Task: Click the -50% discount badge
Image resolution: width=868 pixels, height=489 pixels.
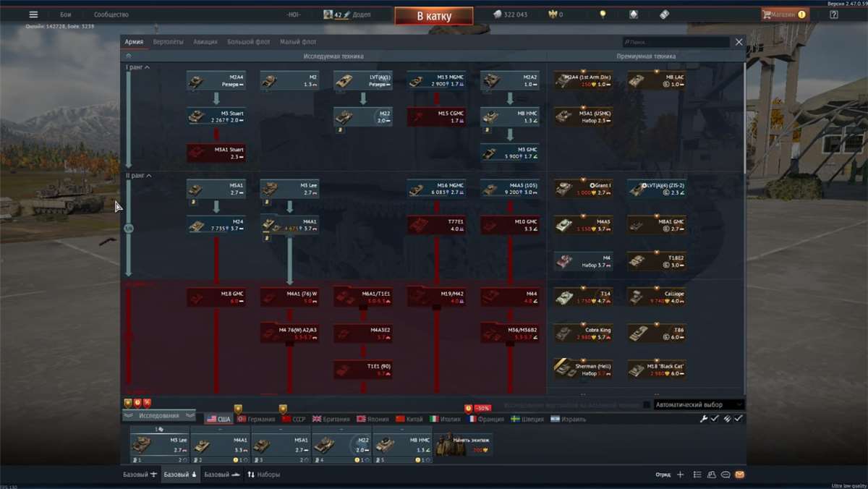Action: (x=482, y=408)
